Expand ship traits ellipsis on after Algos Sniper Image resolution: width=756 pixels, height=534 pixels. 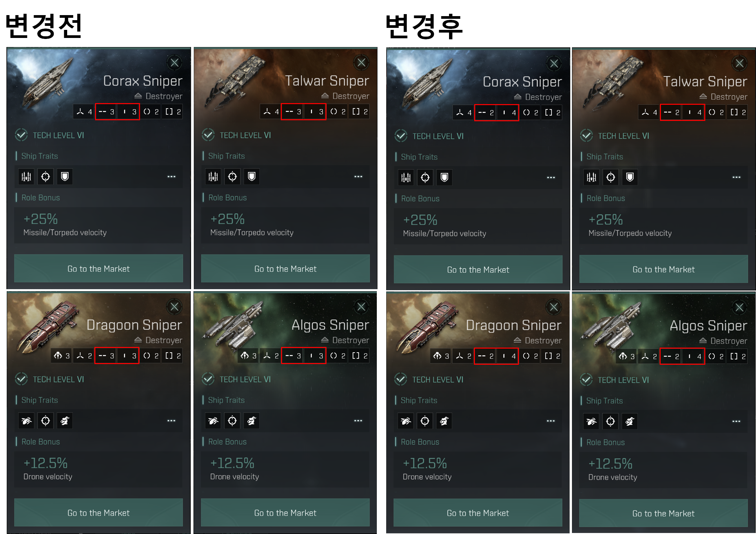pos(736,421)
